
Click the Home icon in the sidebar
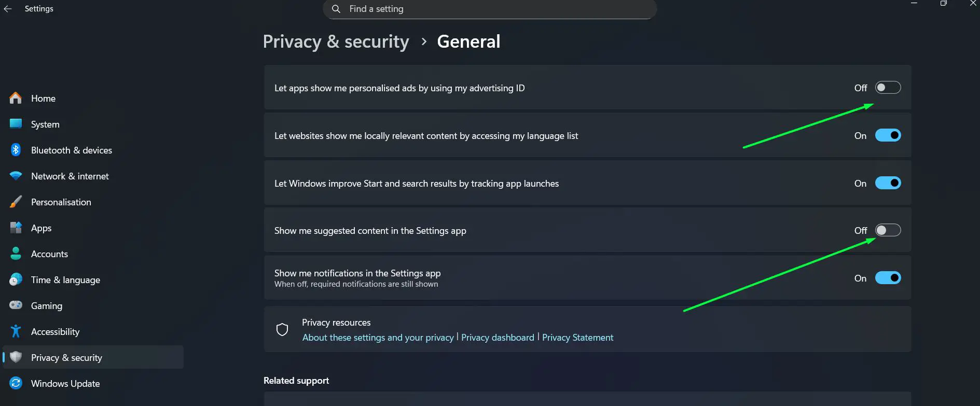point(15,98)
